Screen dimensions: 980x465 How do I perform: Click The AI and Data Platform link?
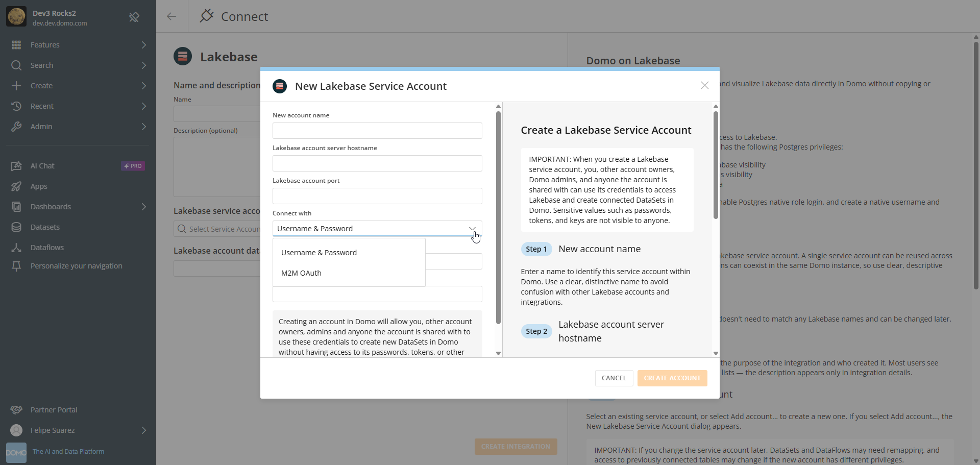(68, 452)
